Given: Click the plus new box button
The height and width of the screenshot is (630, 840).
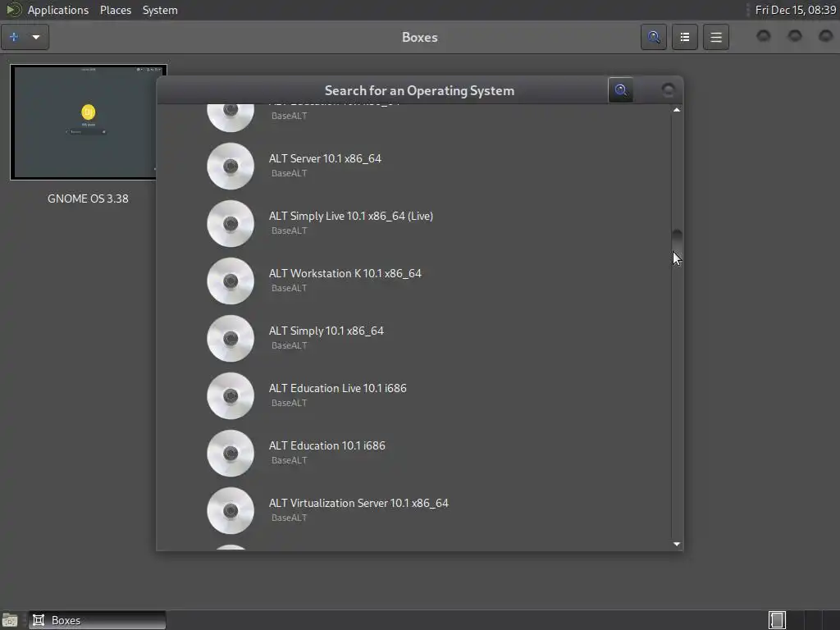Looking at the screenshot, I should pyautogui.click(x=14, y=37).
